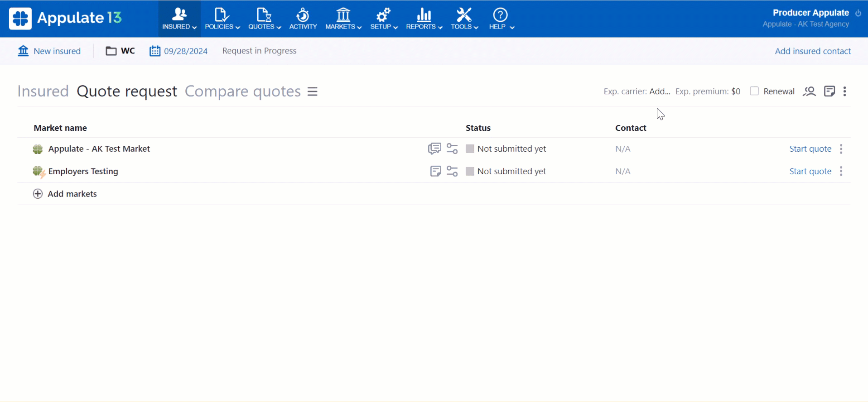Switch to the Insured tab
The image size is (868, 402).
coord(43,91)
